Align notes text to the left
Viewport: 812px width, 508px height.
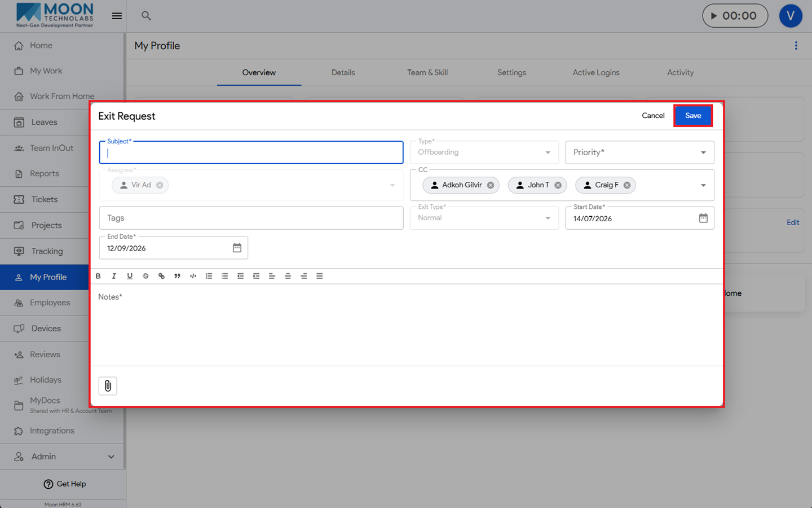click(x=272, y=276)
